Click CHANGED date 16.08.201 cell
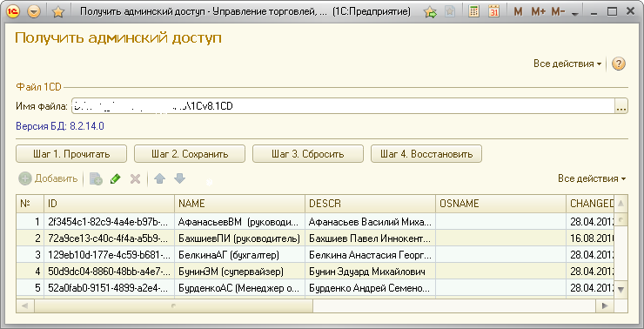The height and width of the screenshot is (329, 644). click(591, 238)
